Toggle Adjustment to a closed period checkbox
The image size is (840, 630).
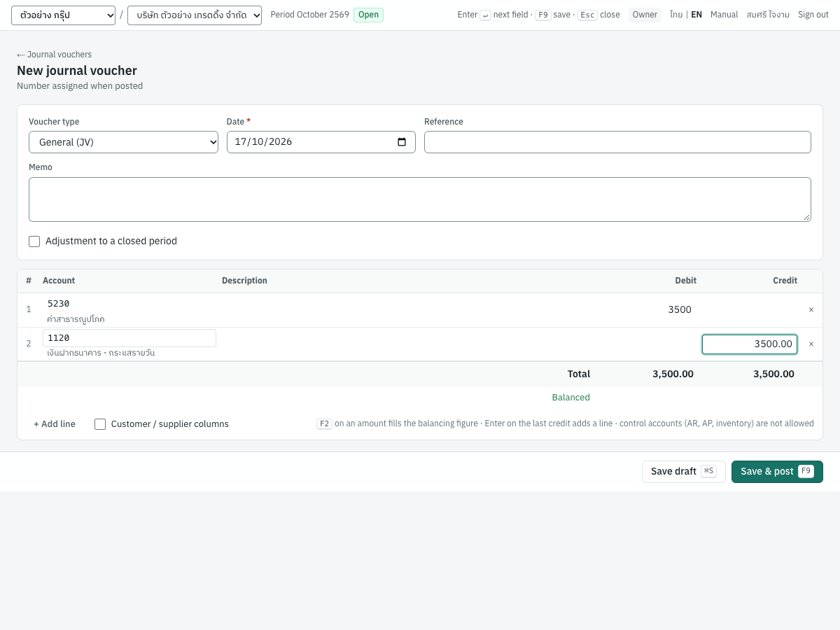pyautogui.click(x=34, y=241)
